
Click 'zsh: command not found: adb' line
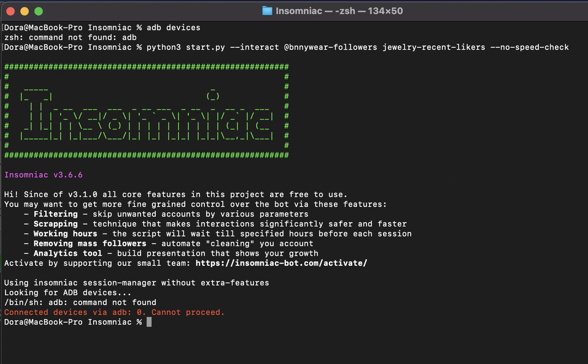pyautogui.click(x=71, y=38)
